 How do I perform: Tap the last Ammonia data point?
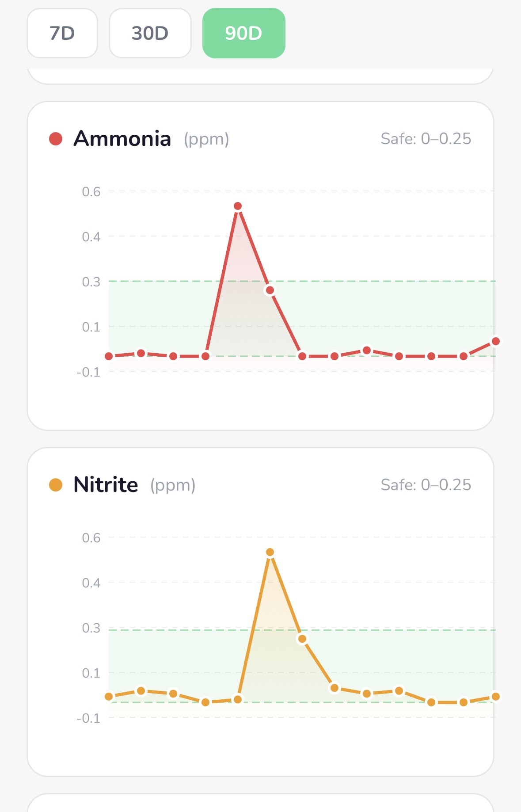click(496, 341)
